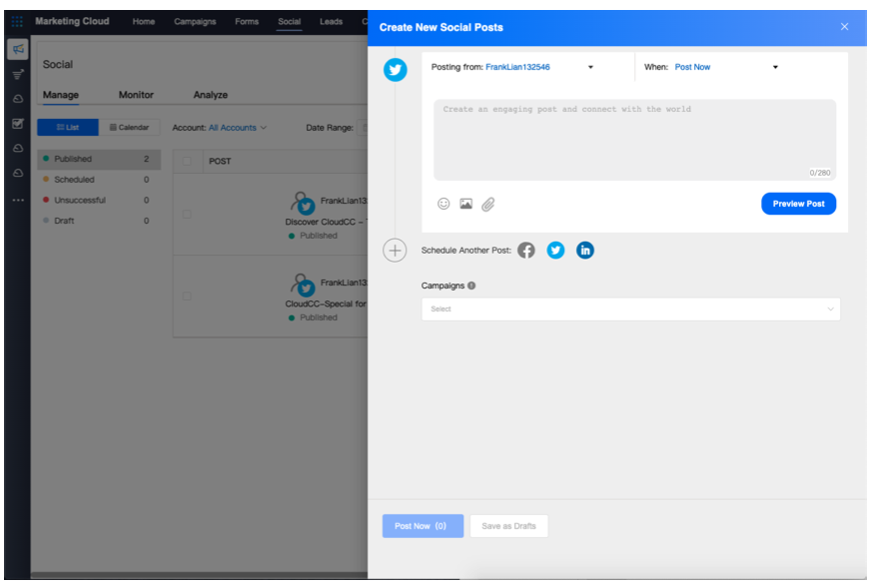The height and width of the screenshot is (588, 876).
Task: Select the header checkbox in POST table
Action: 187,161
